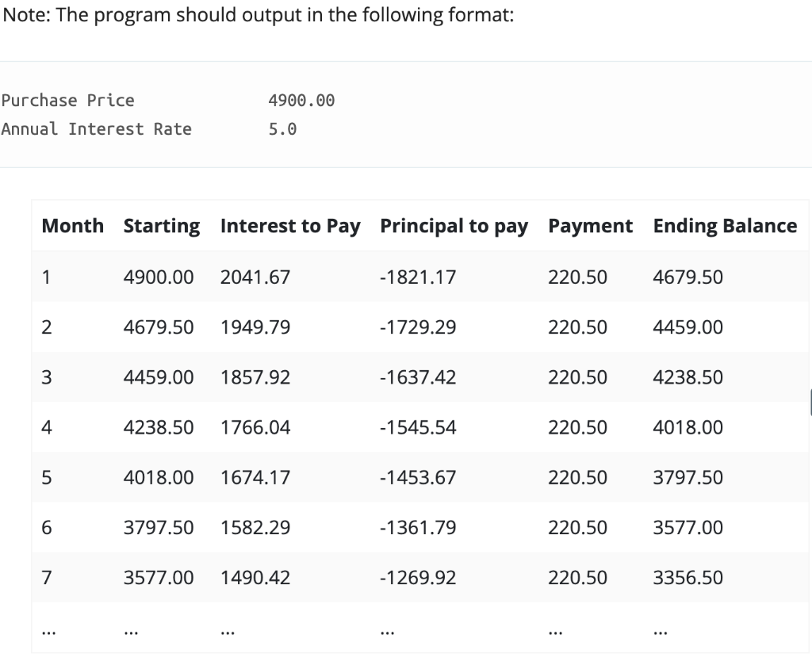Screen dimensions: 812x669
Task: Click the ending balance cell 4238.50 in row 3
Action: pyautogui.click(x=688, y=377)
